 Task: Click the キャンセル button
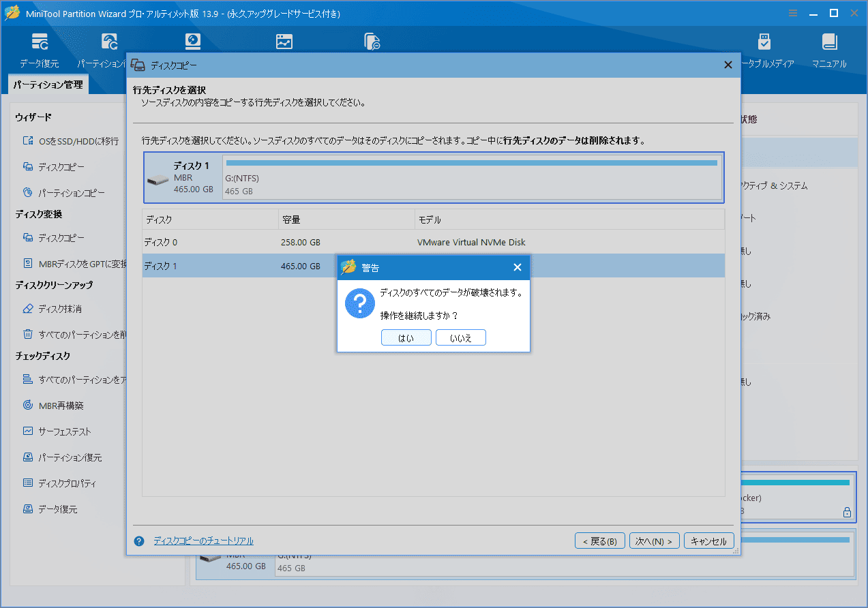coord(709,541)
